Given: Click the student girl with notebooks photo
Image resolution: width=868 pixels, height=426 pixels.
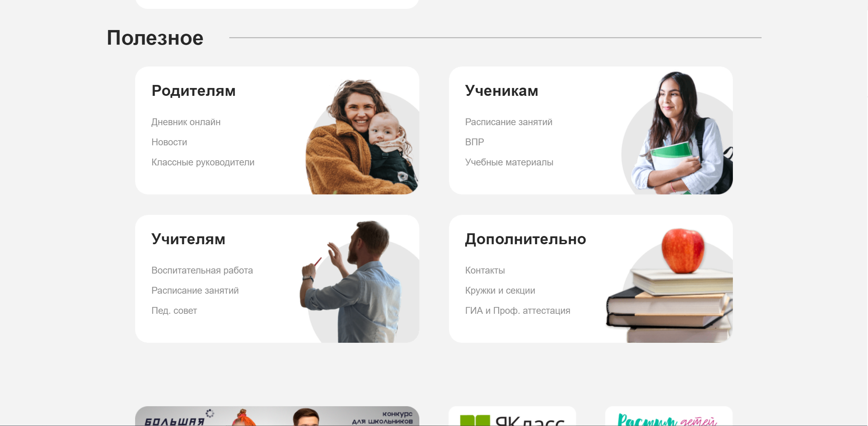Looking at the screenshot, I should [x=677, y=133].
